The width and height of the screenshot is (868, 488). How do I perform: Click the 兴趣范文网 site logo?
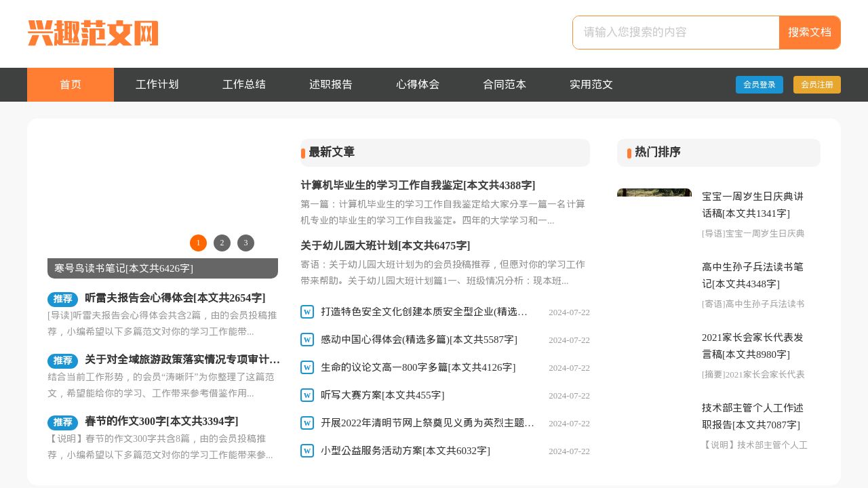pyautogui.click(x=93, y=33)
